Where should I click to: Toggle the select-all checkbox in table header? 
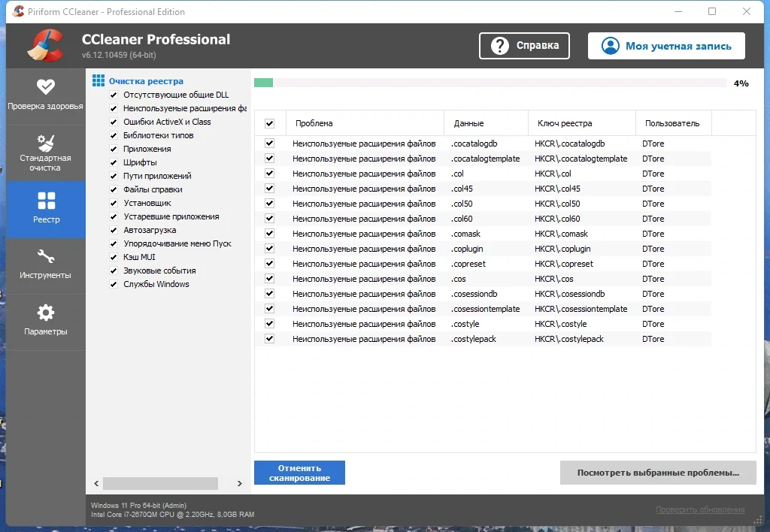[x=270, y=123]
